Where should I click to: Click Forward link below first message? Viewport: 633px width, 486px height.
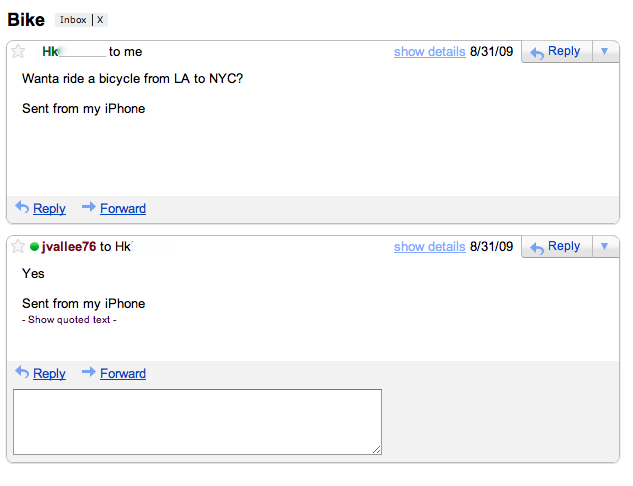tap(123, 209)
